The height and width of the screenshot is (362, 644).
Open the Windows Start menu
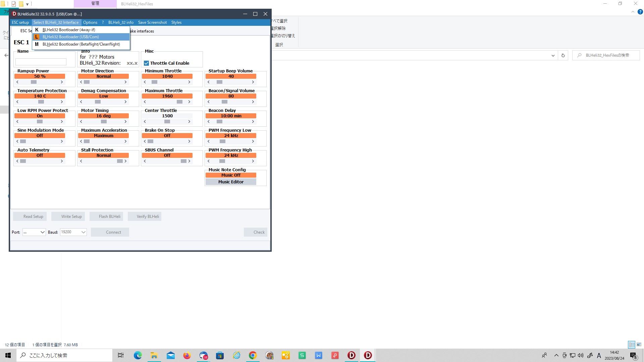point(8,355)
